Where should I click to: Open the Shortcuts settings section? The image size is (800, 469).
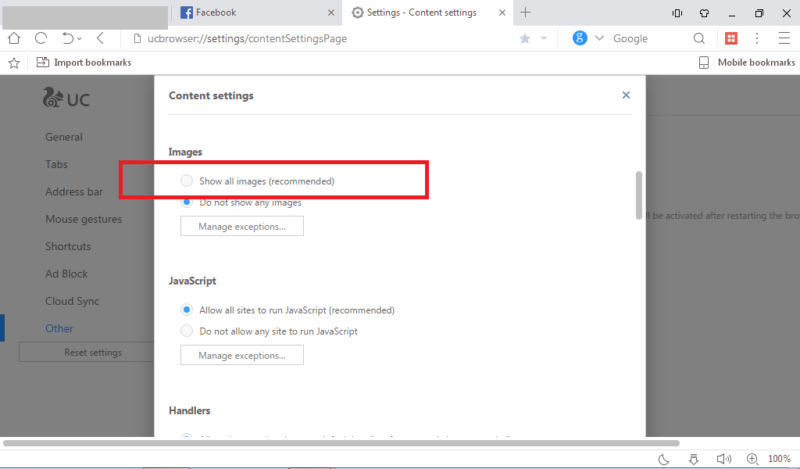68,246
